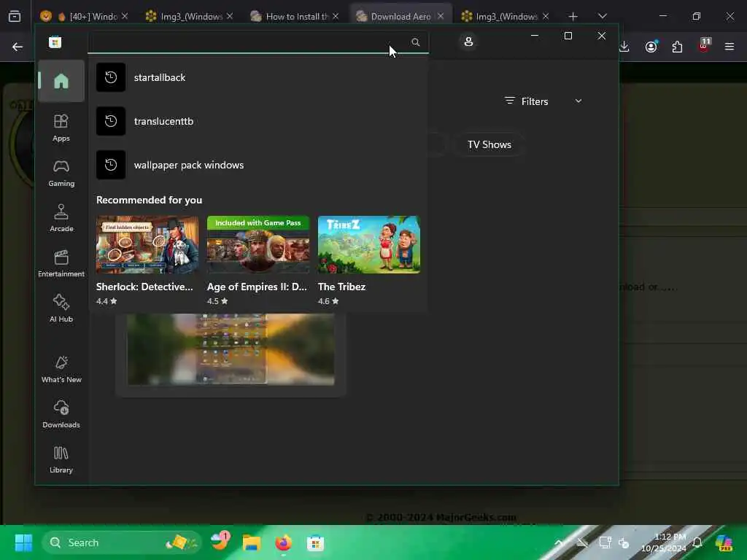
Task: Open Entertainment section in Store sidebar
Action: 61,264
